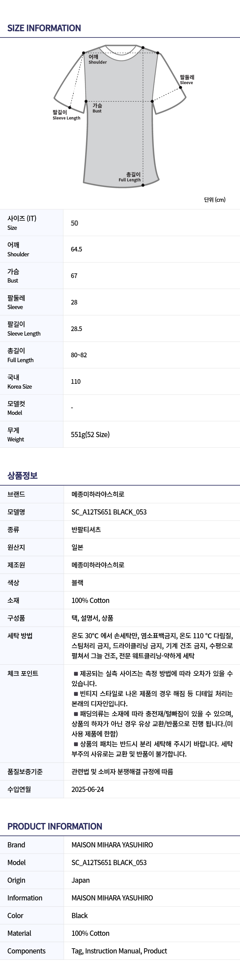Click the Sleeve Length label on the diagram
This screenshot has height=980, width=240.
pos(66,115)
